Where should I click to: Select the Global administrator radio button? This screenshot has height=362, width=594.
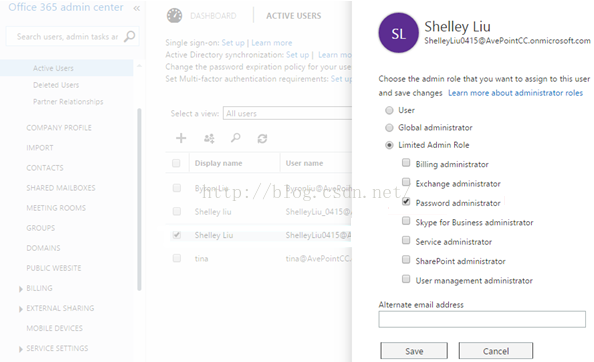click(389, 128)
